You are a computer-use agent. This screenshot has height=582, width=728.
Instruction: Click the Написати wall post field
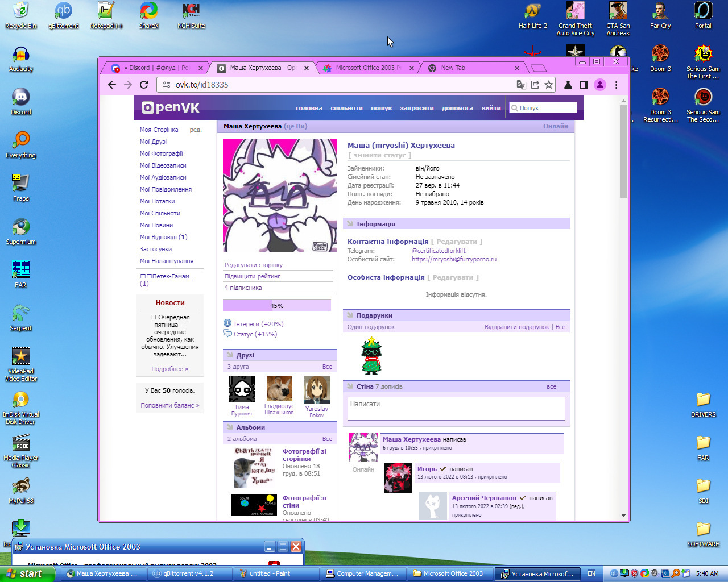[456, 408]
